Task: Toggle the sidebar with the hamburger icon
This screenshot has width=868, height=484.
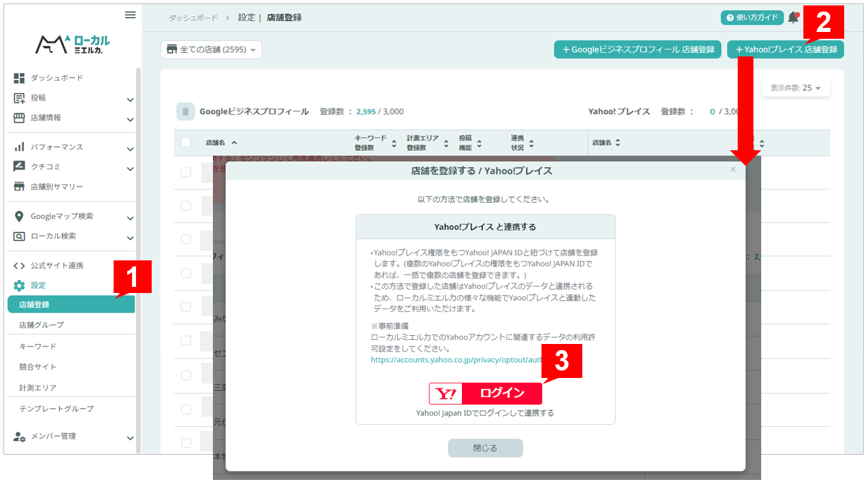Action: (x=130, y=15)
